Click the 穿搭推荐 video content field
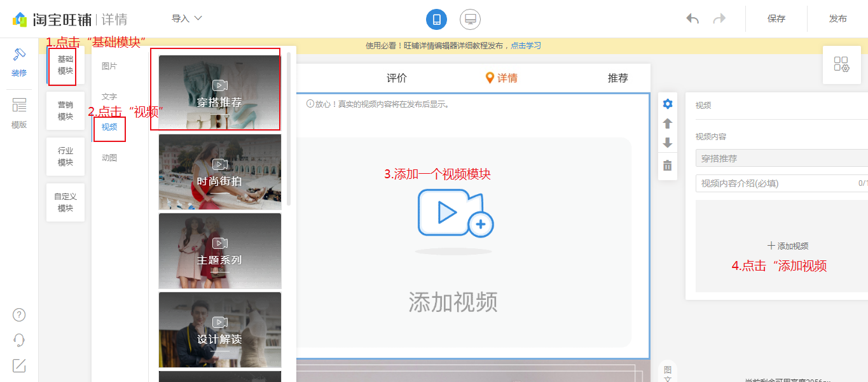The image size is (868, 382). coord(782,159)
